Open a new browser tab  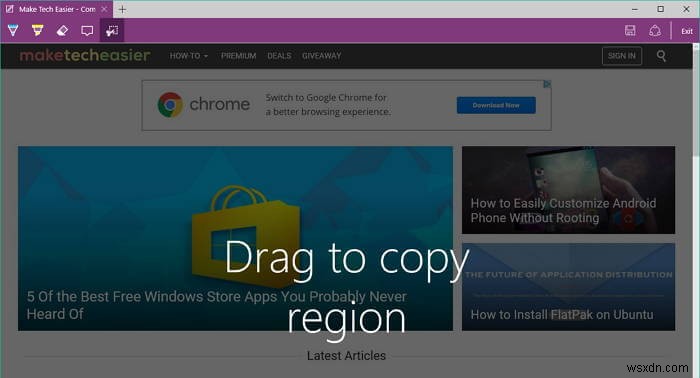[122, 9]
